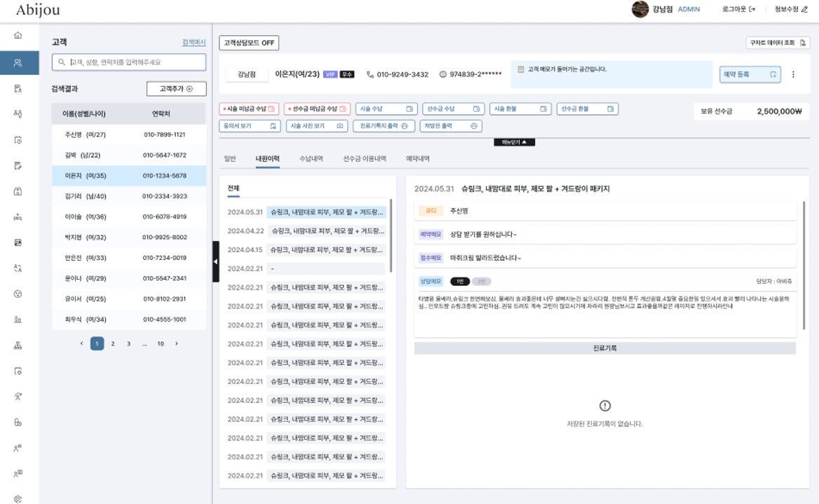The width and height of the screenshot is (819, 504).
Task: Click the VIP badge next to 이은지
Action: [x=330, y=74]
